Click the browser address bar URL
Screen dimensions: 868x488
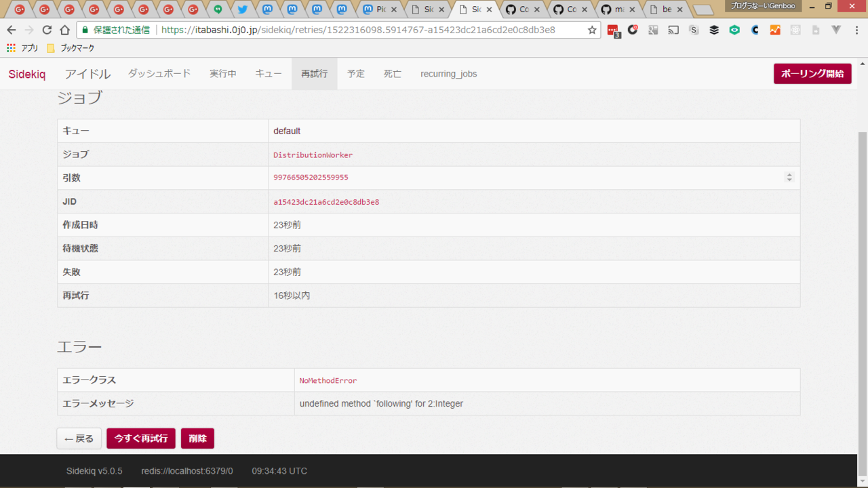tap(358, 30)
